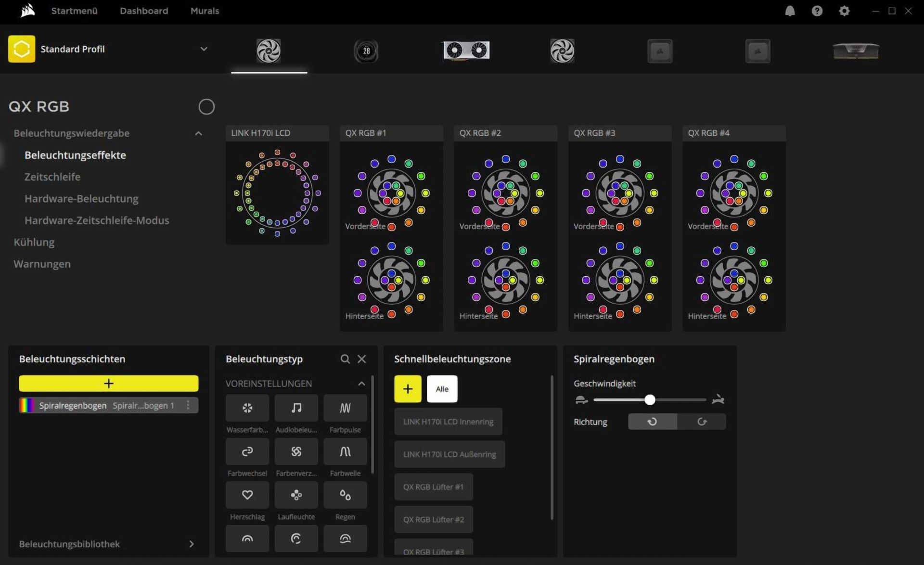Choose the Farbpulse lighting preset
The height and width of the screenshot is (565, 924).
(x=345, y=408)
